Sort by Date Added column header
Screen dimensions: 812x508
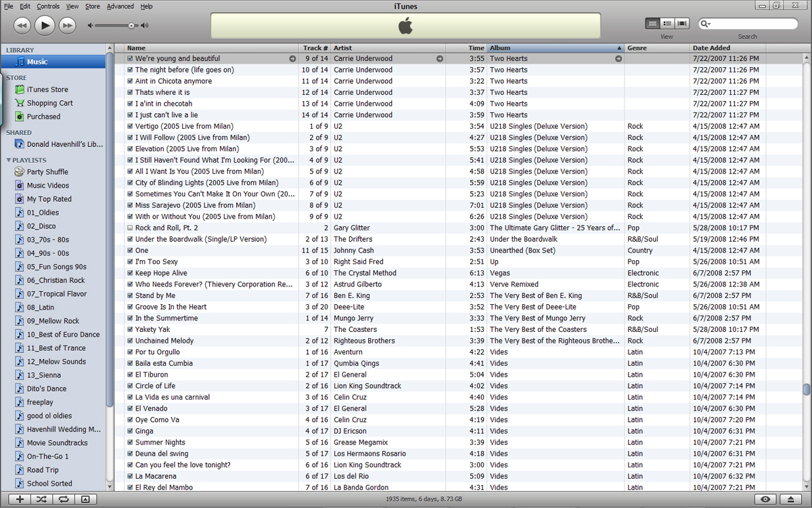coord(727,48)
